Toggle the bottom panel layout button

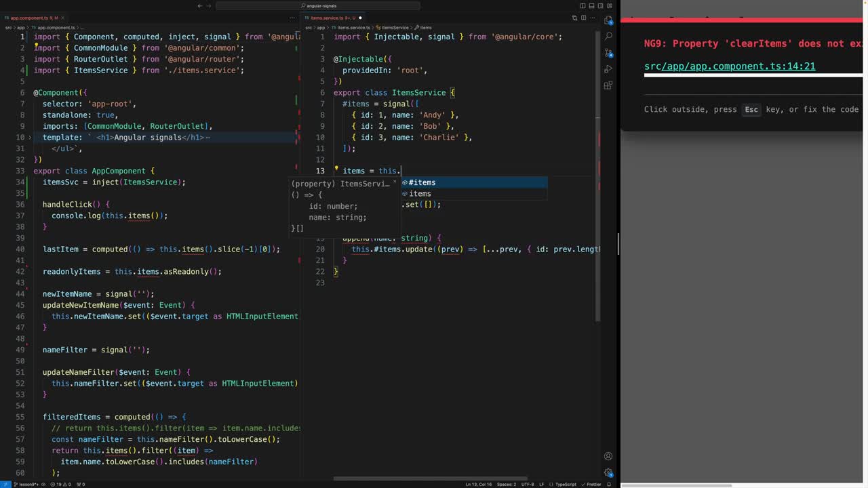point(591,5)
